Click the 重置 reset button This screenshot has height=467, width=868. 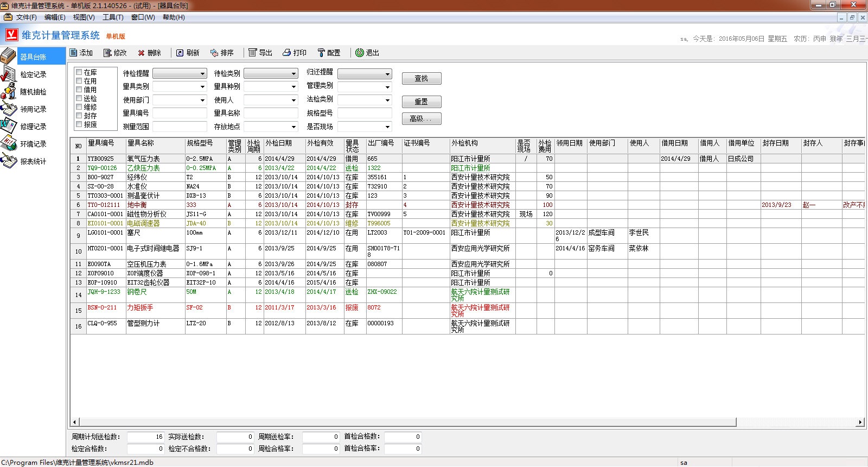(x=421, y=102)
